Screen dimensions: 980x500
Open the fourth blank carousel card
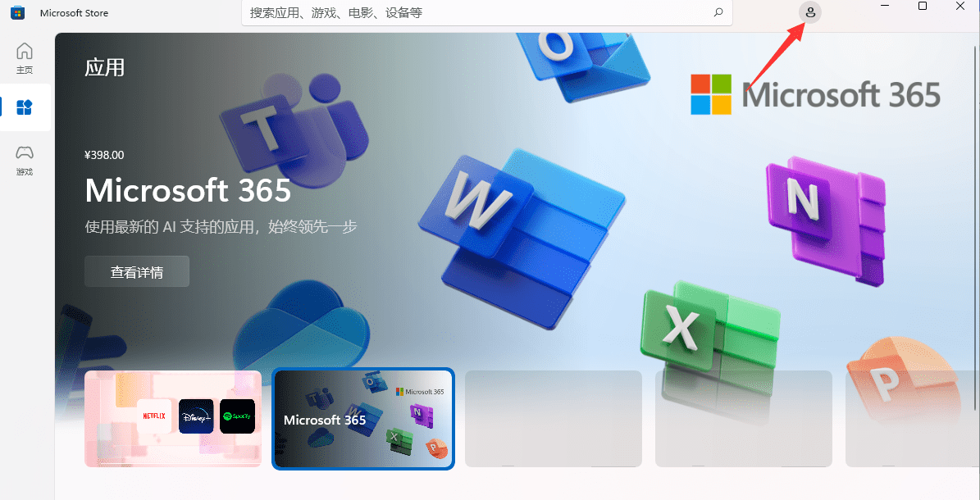(744, 419)
